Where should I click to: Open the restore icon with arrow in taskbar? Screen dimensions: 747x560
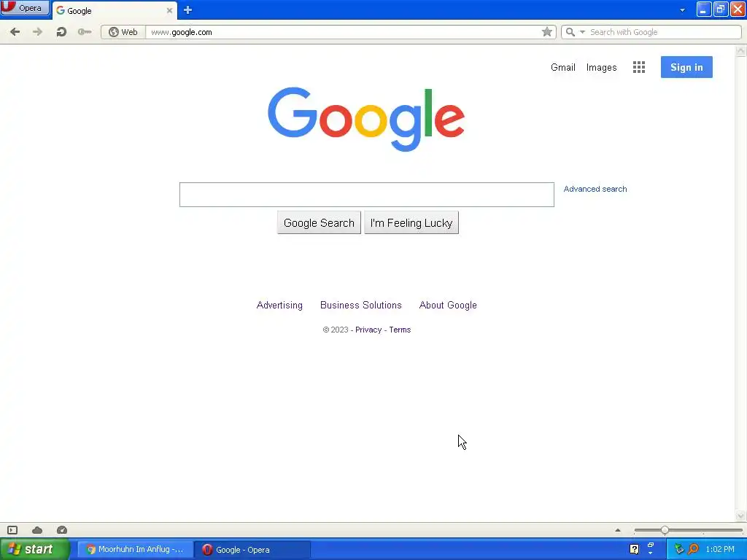(650, 548)
